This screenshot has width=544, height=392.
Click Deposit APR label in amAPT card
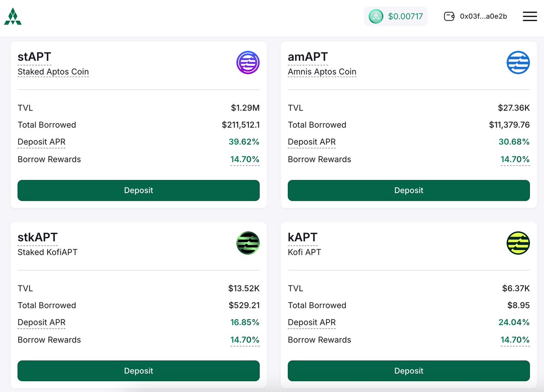312,142
